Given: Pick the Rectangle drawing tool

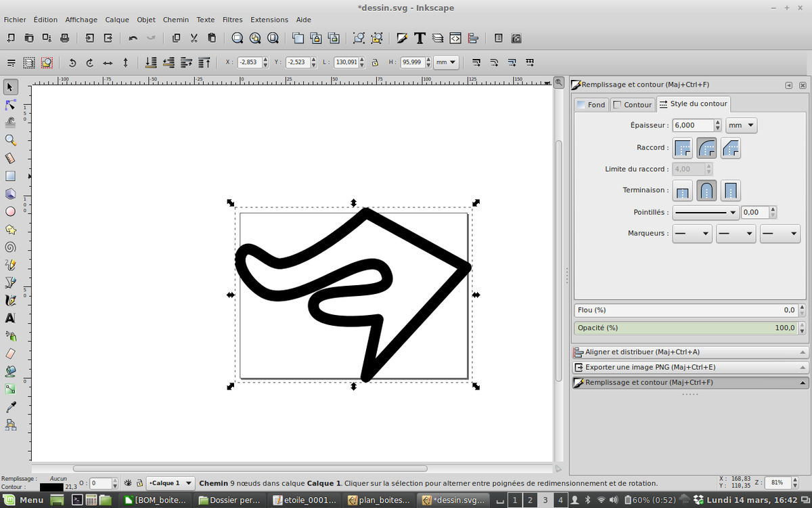Looking at the screenshot, I should click(x=10, y=176).
